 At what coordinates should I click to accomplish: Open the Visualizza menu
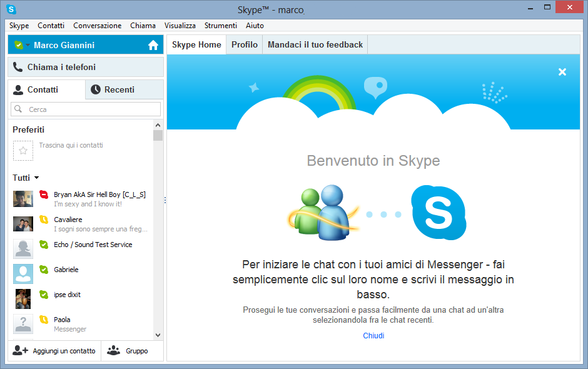pyautogui.click(x=180, y=26)
